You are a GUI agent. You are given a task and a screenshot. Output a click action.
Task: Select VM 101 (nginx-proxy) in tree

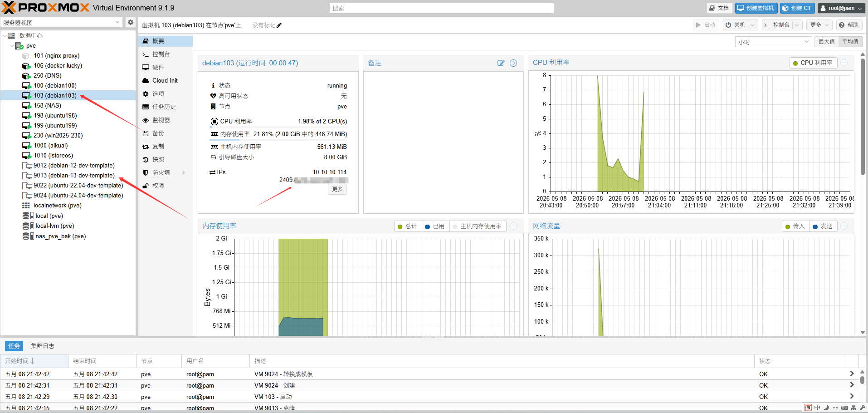57,56
